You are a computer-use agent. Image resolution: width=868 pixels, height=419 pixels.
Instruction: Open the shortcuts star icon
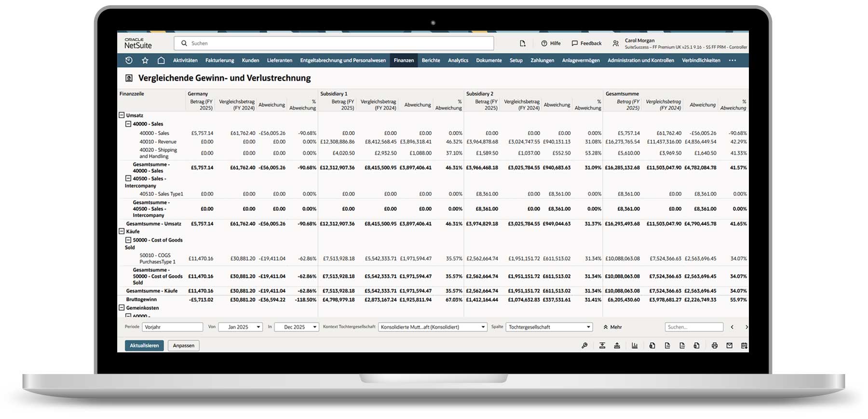pyautogui.click(x=145, y=60)
